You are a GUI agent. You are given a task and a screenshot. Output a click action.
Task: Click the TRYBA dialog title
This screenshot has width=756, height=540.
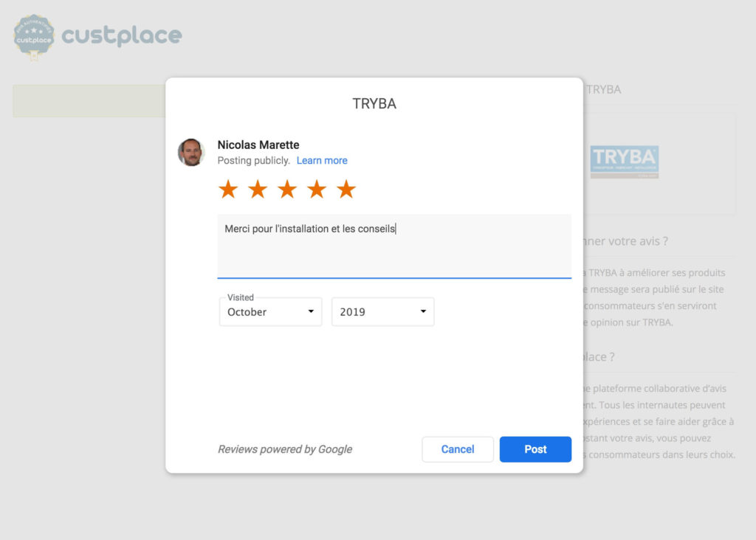(x=374, y=103)
